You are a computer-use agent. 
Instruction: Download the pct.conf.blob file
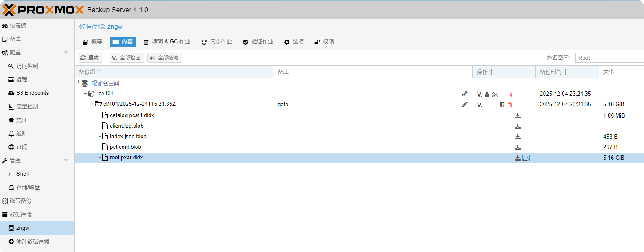(518, 147)
